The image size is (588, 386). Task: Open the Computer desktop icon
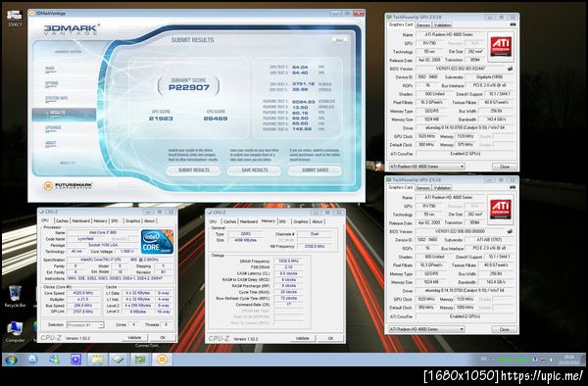point(15,332)
